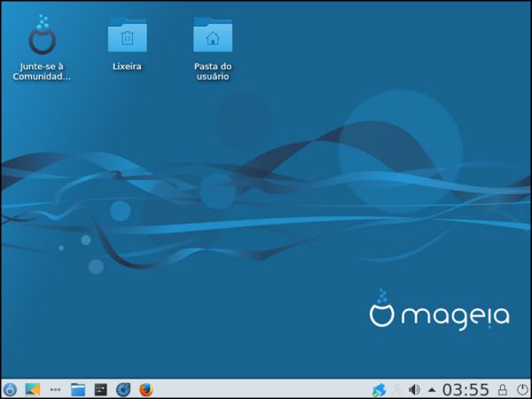
Task: Select the Junte-se à Comunidade desktop icon
Action: (x=42, y=35)
